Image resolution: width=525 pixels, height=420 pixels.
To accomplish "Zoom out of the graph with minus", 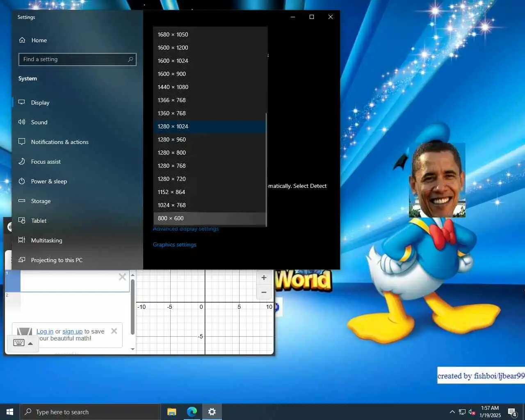I will [x=264, y=292].
